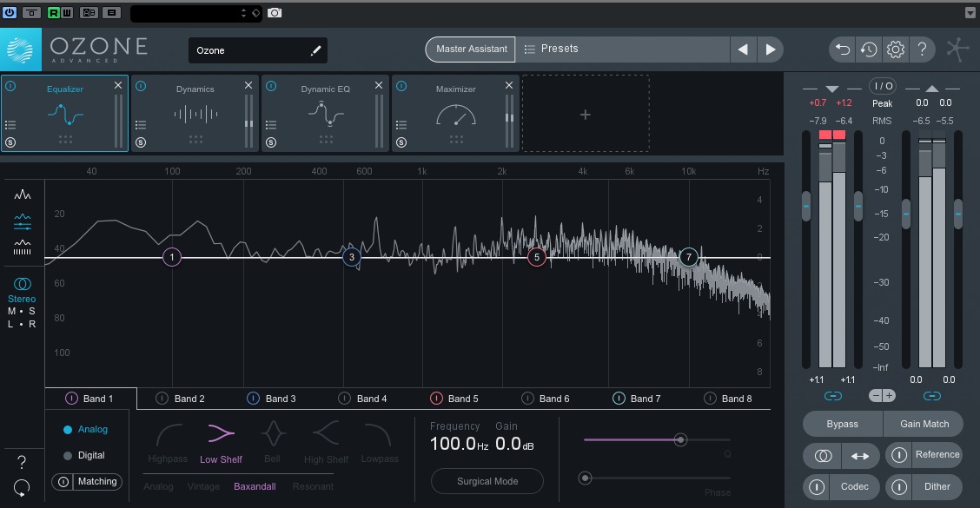Enable the green R automation read button
The width and height of the screenshot is (980, 508).
click(53, 12)
